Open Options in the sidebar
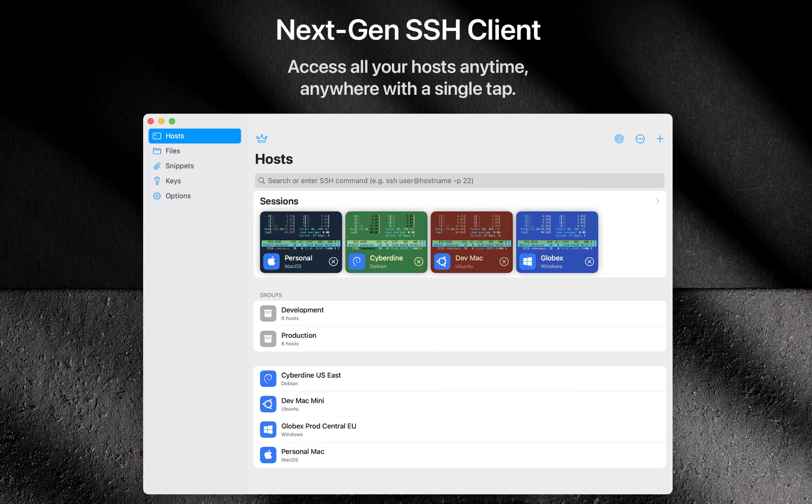 click(x=178, y=196)
